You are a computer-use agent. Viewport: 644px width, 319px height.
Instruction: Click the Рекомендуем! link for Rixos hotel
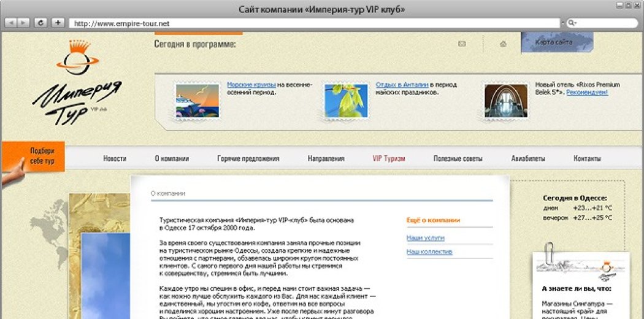tap(587, 92)
